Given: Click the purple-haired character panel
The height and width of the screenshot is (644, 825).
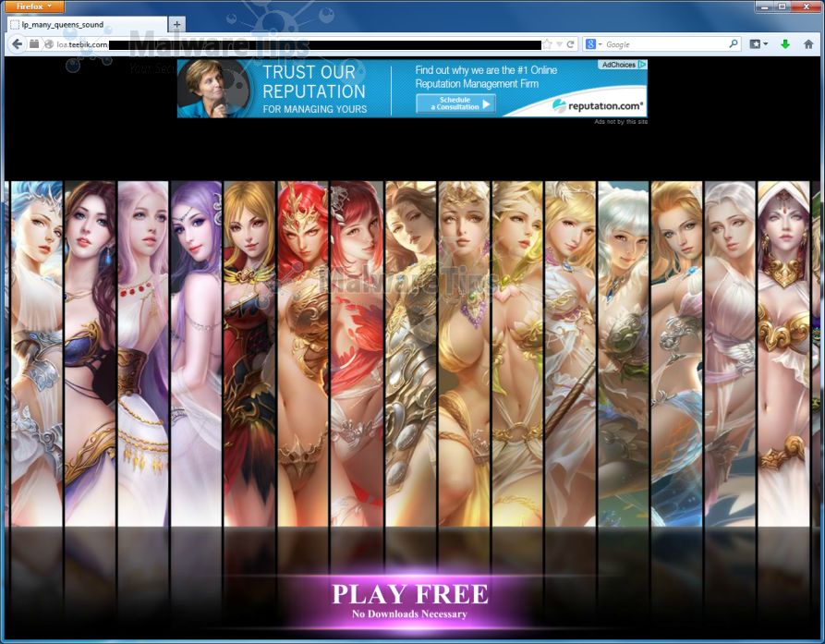Looking at the screenshot, I should (196, 354).
